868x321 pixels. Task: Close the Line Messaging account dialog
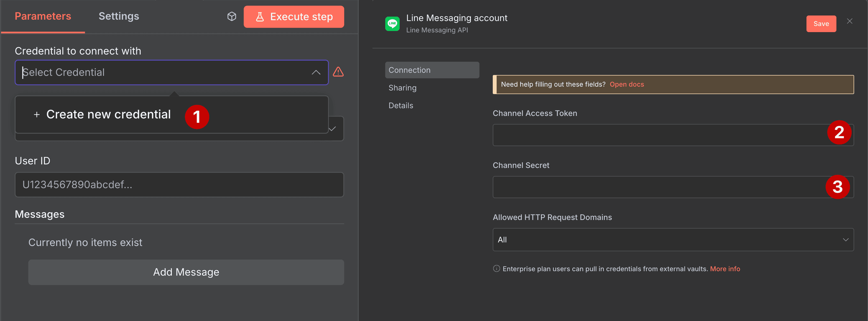point(850,21)
